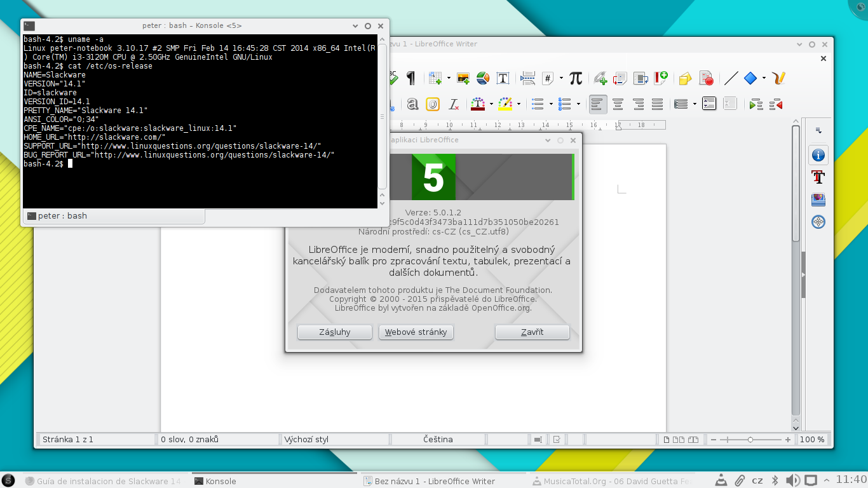Click the volume speaker tray icon
This screenshot has width=868, height=488.
792,480
